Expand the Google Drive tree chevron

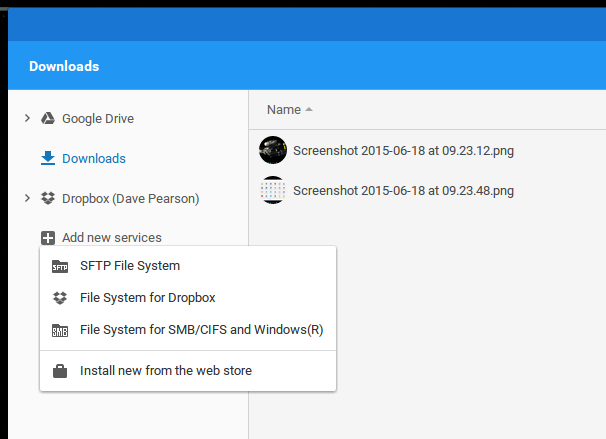click(27, 118)
